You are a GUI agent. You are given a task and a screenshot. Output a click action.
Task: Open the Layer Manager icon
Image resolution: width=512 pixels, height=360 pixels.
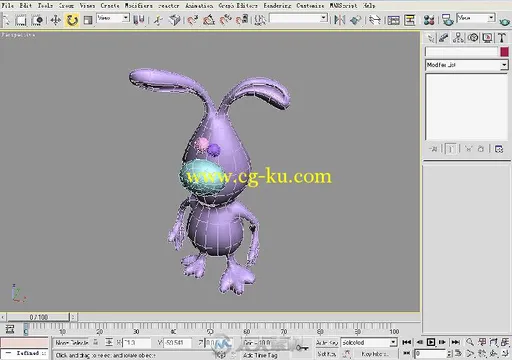(x=375, y=20)
